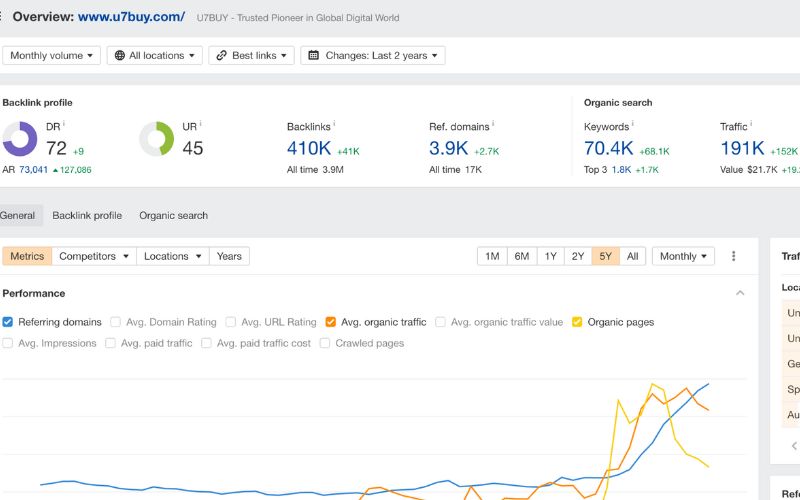Set chart range to 2Y
This screenshot has width=800, height=500.
tap(578, 256)
